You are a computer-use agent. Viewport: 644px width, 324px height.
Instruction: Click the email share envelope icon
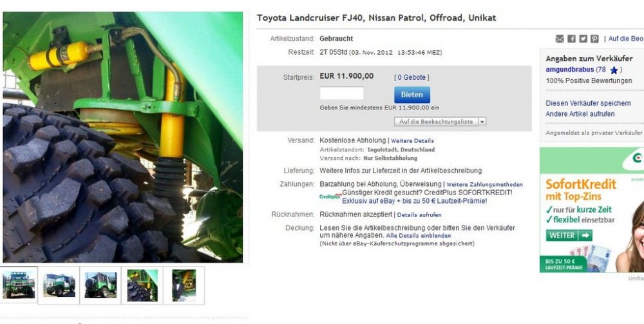pyautogui.click(x=560, y=39)
